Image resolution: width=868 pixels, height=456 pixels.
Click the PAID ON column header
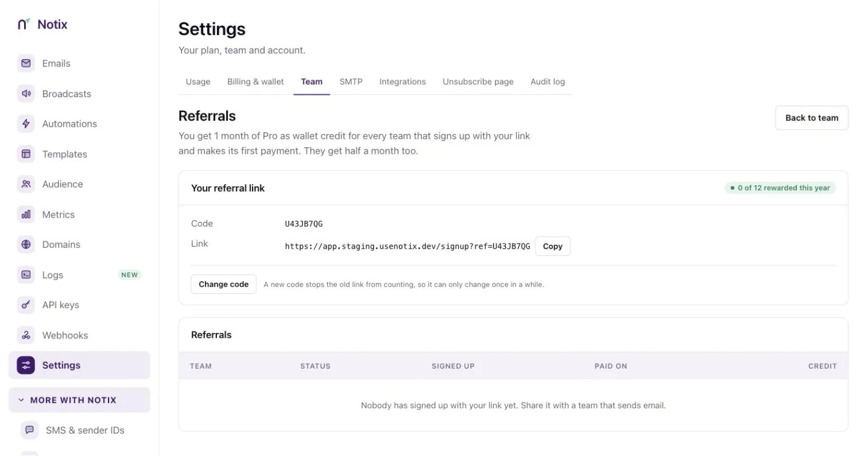611,366
